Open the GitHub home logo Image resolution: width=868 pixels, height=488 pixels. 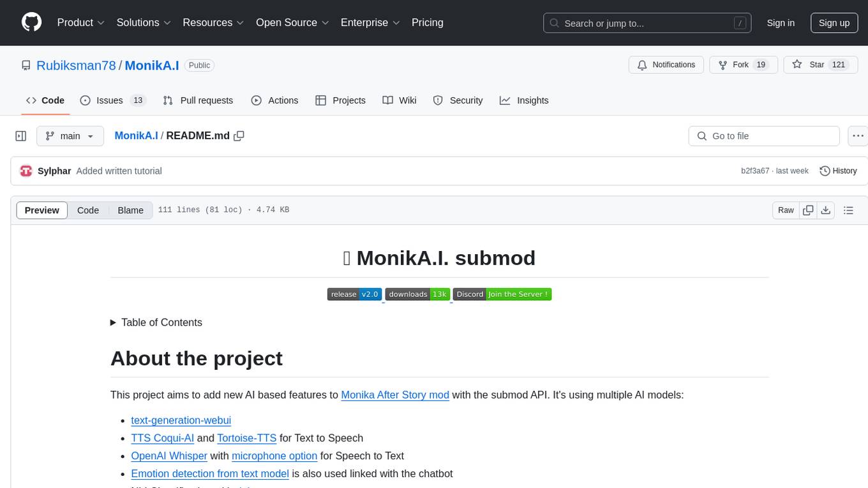point(31,22)
